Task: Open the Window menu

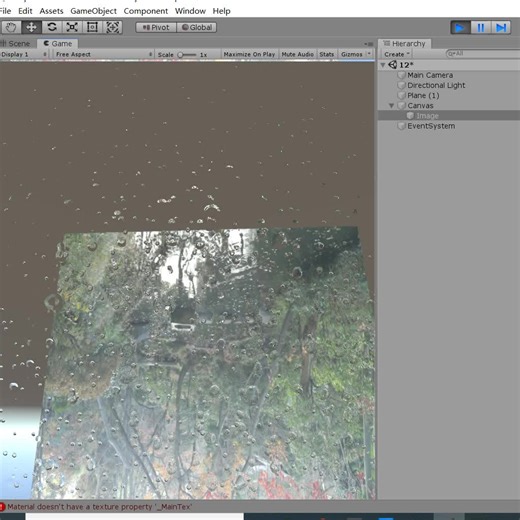Action: pyautogui.click(x=190, y=11)
